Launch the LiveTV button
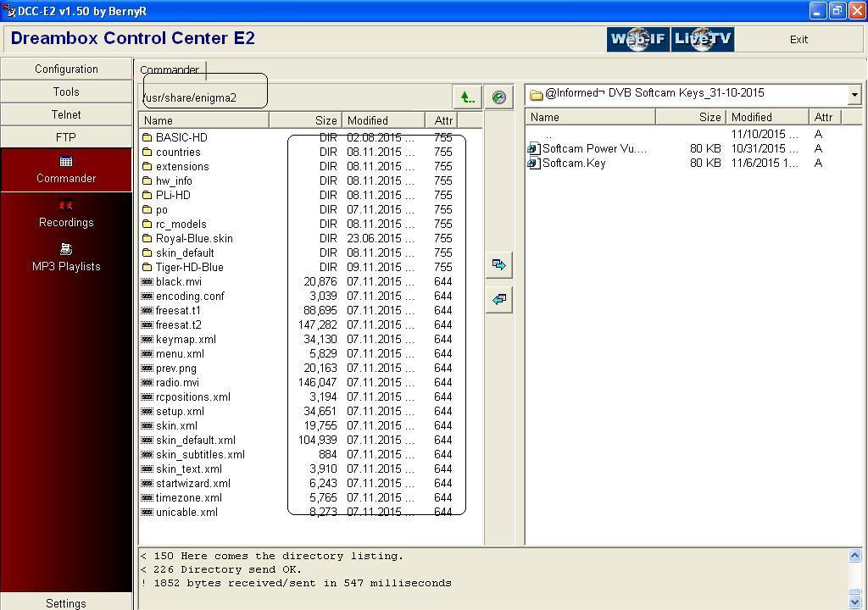The height and width of the screenshot is (610, 868). [x=703, y=39]
